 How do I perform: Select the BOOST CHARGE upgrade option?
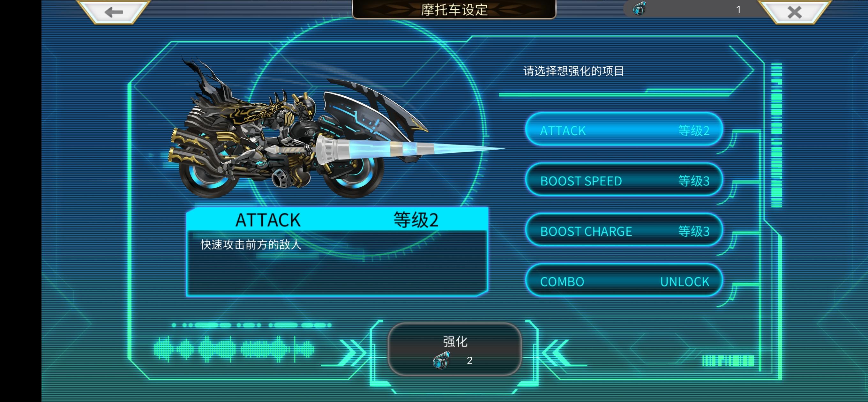click(624, 230)
